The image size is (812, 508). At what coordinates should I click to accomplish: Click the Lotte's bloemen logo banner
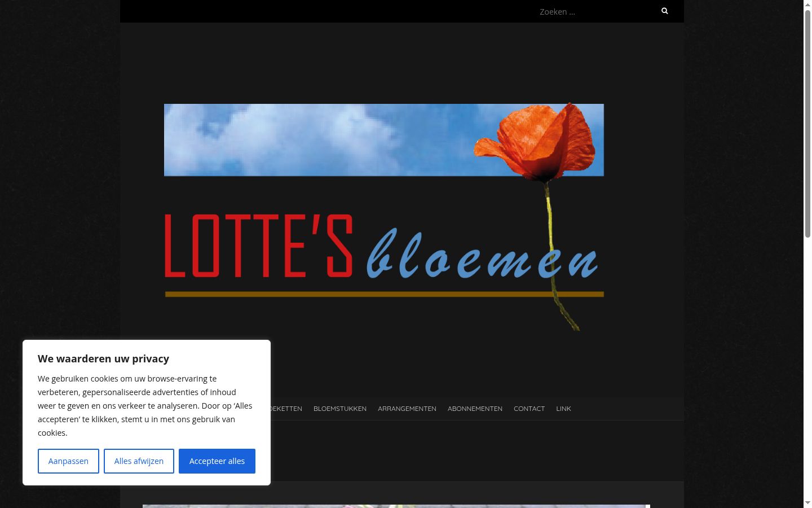[x=384, y=217]
